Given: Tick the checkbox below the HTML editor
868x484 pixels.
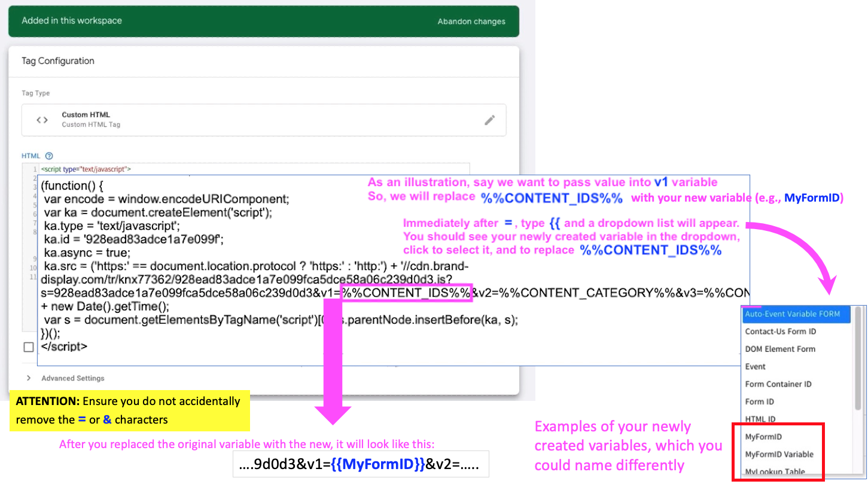Looking at the screenshot, I should pos(29,347).
